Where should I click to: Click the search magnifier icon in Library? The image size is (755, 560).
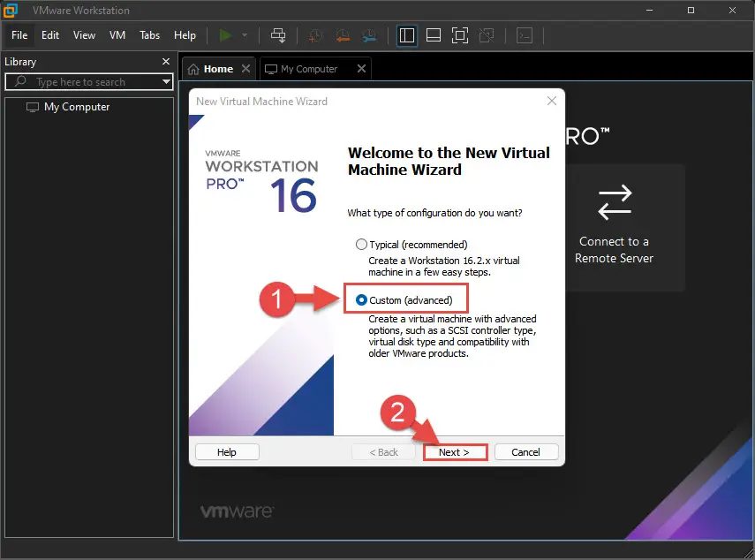point(20,81)
